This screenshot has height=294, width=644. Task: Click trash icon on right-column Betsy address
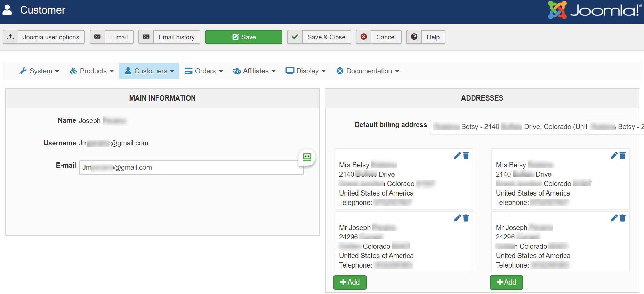click(623, 156)
